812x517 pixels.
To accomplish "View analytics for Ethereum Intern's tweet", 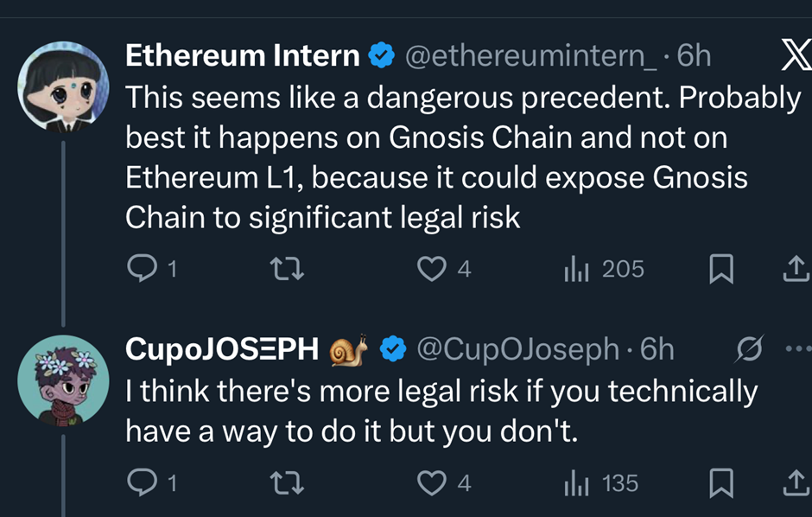I will [576, 270].
